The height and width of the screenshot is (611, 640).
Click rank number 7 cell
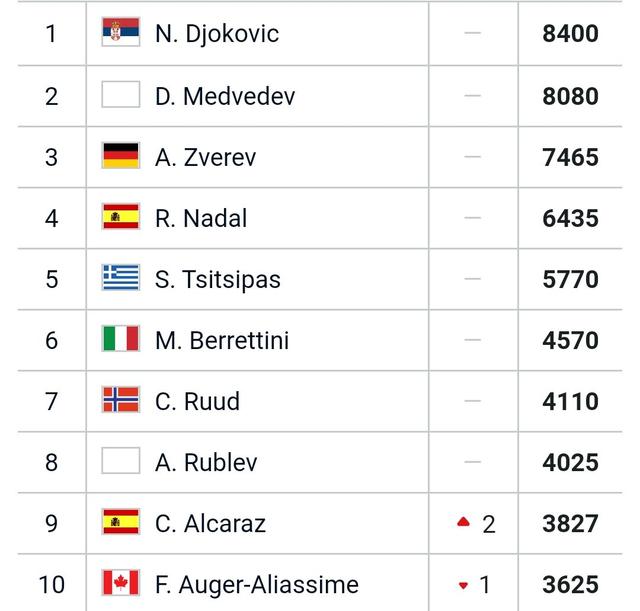click(x=51, y=402)
